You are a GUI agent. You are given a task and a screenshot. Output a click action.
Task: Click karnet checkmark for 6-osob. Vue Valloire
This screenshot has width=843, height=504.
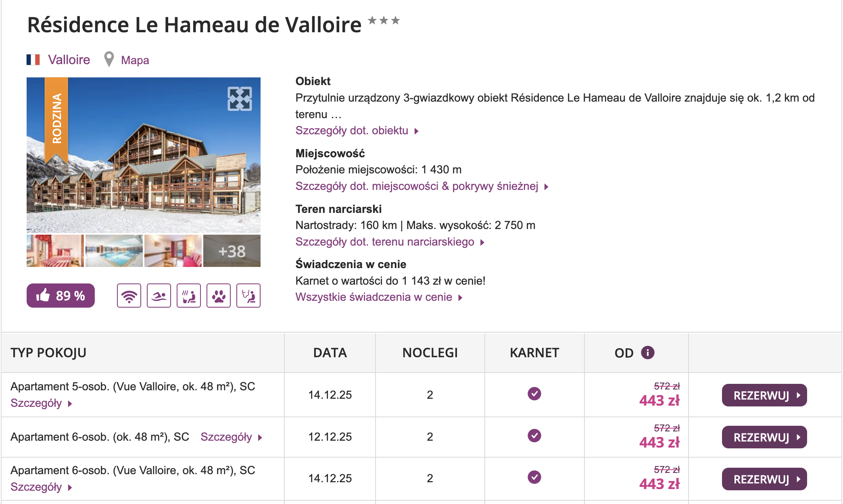coord(534,477)
